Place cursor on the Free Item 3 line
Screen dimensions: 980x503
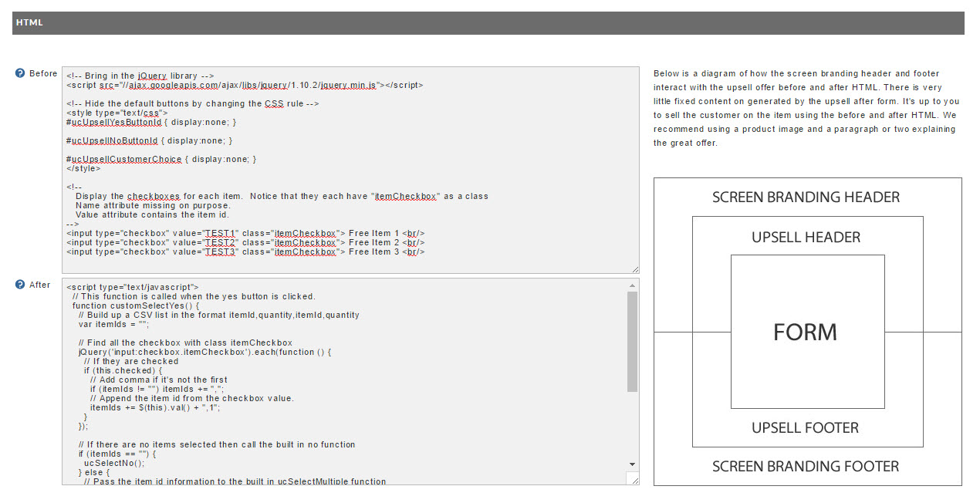[245, 251]
